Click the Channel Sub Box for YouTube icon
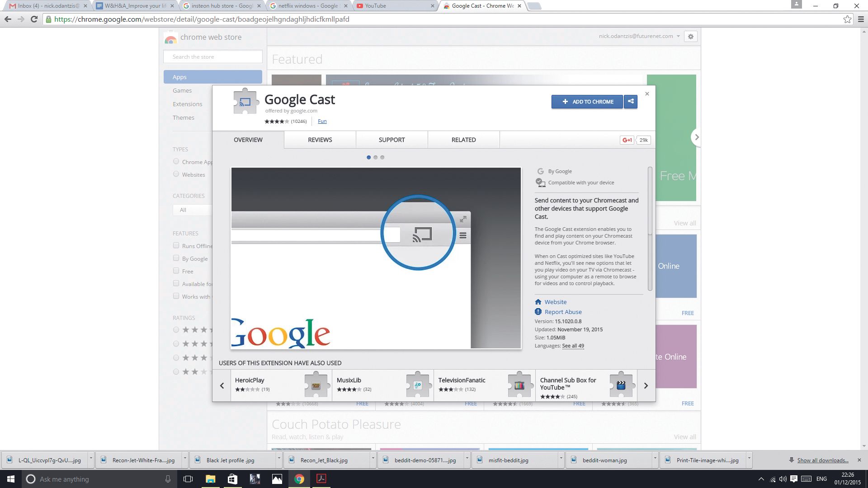Screen dimensions: 868x488 [621, 385]
